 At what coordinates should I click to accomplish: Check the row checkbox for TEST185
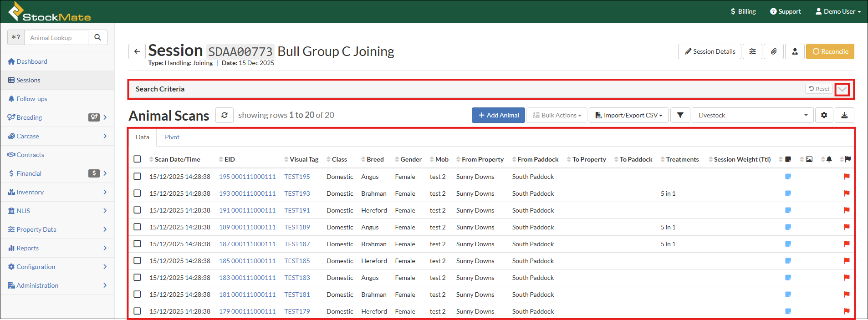click(x=137, y=260)
